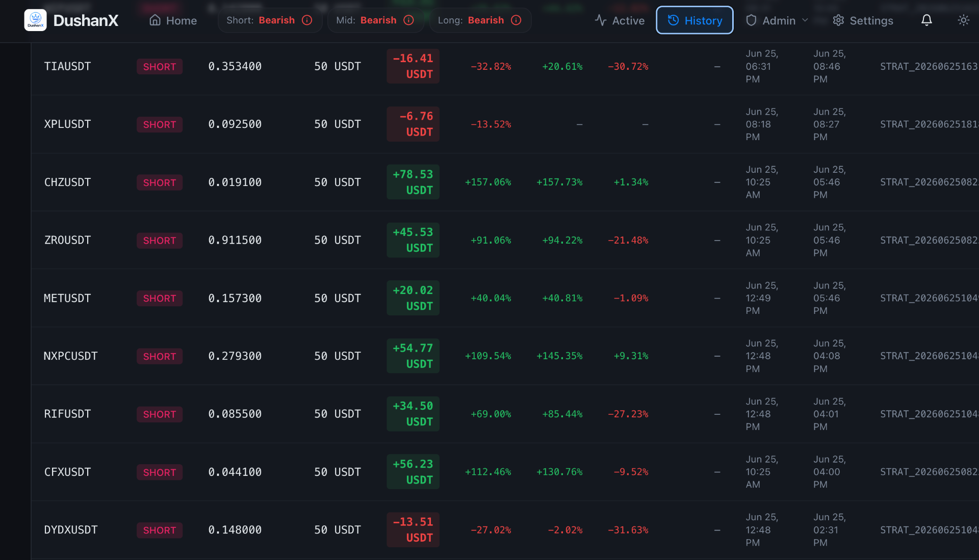The image size is (979, 560).
Task: Click the Mid: Bearish sentiment pill
Action: pos(375,20)
